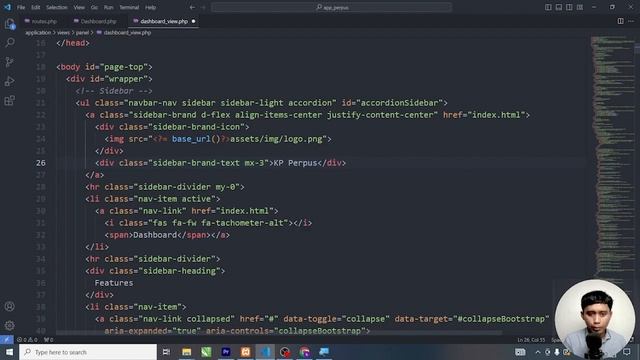Open the Explorer view in activity bar
The image size is (640, 360).
pos(10,24)
